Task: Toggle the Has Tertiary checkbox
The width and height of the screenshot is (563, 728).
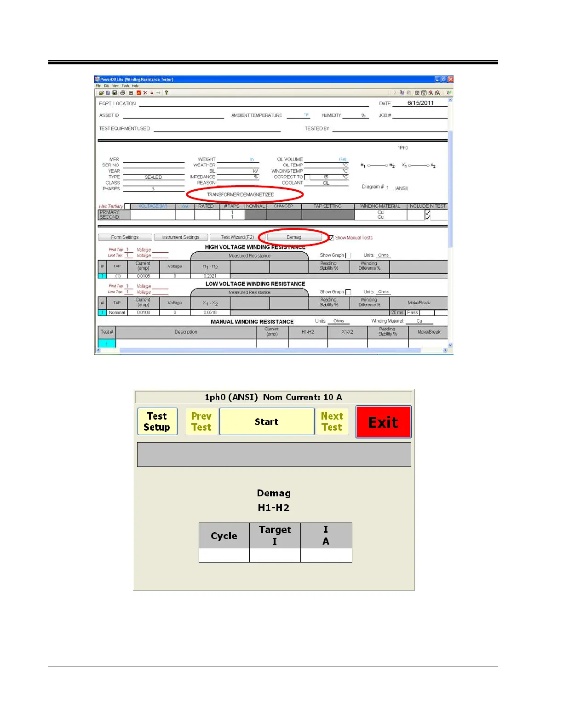Action: [x=127, y=206]
